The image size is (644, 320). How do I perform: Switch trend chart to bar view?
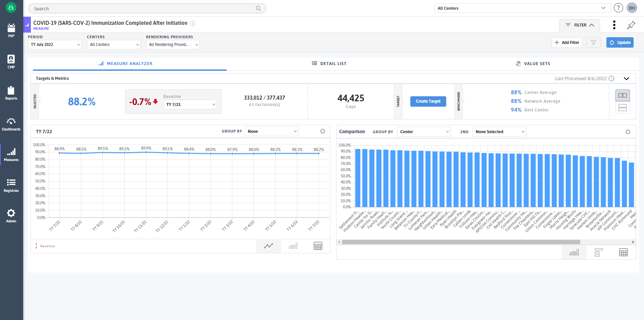click(293, 246)
